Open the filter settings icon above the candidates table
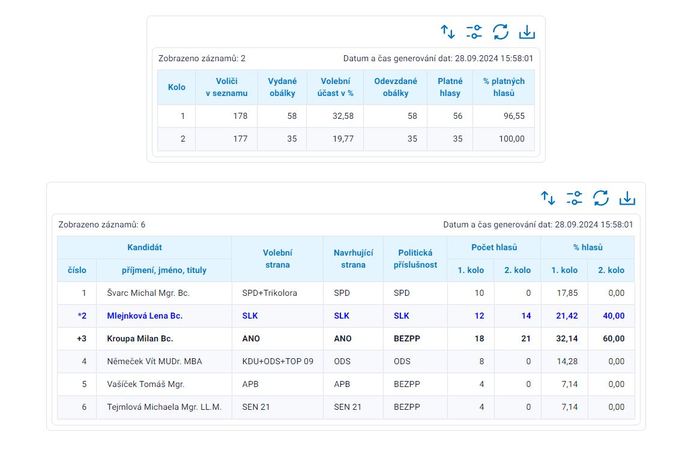The image size is (700, 453). click(574, 198)
